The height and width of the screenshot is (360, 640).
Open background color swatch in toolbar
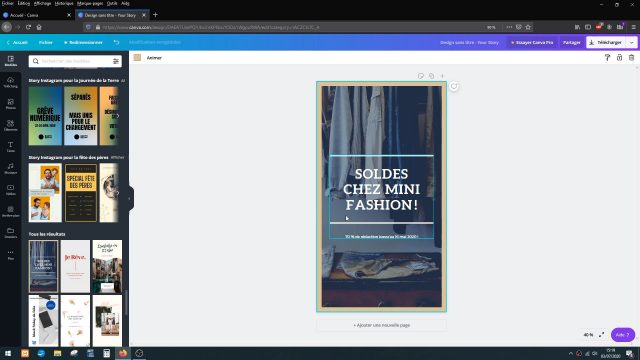click(x=138, y=58)
